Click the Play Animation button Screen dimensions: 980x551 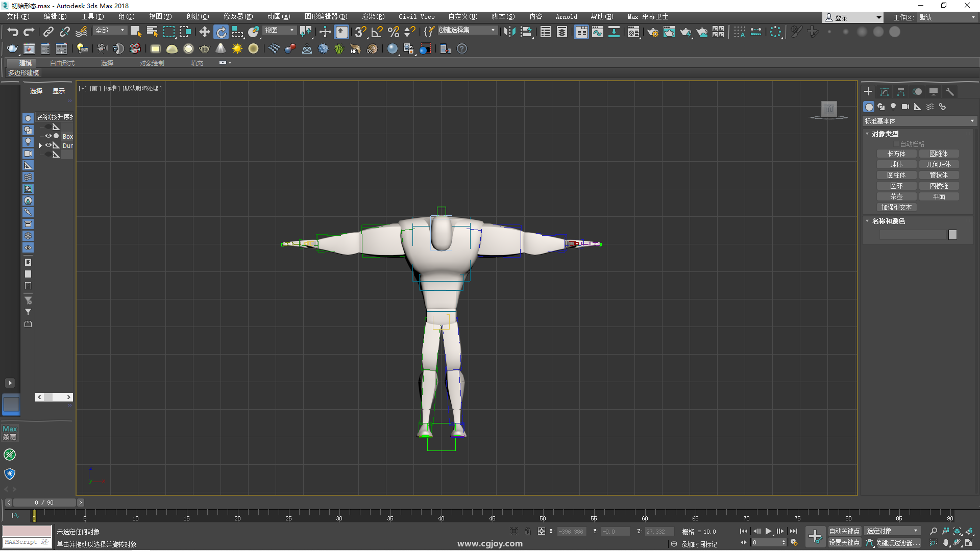coord(768,531)
